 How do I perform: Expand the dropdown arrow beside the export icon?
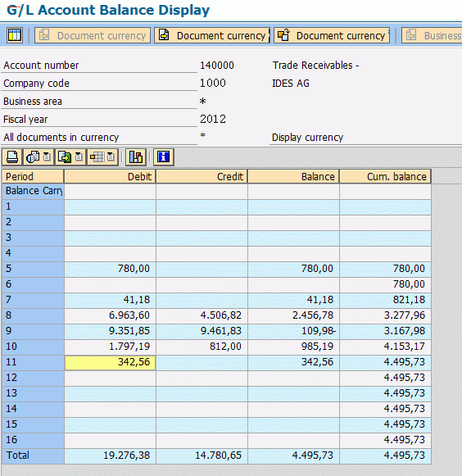click(79, 157)
